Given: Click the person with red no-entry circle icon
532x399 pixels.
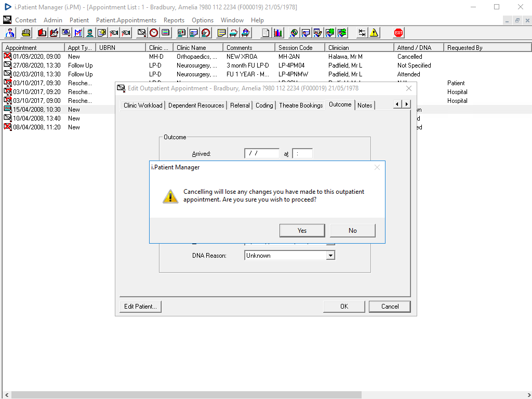Looking at the screenshot, I should tap(206, 33).
